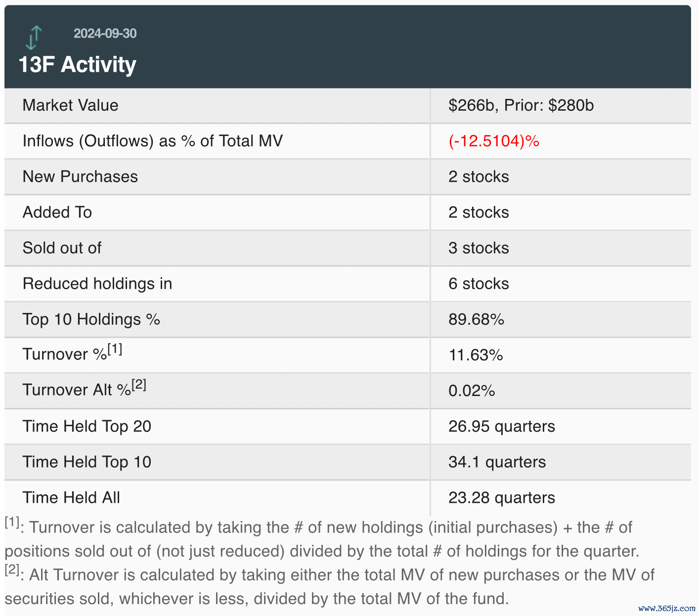Click the 23.28 quarters Time Held All value
The height and width of the screenshot is (616, 699).
502,497
